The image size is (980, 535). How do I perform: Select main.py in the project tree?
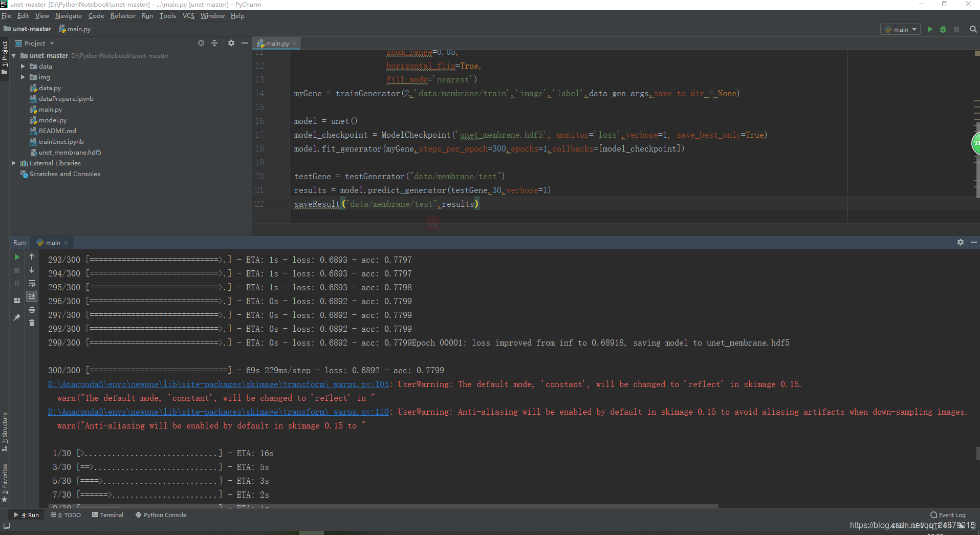(51, 109)
